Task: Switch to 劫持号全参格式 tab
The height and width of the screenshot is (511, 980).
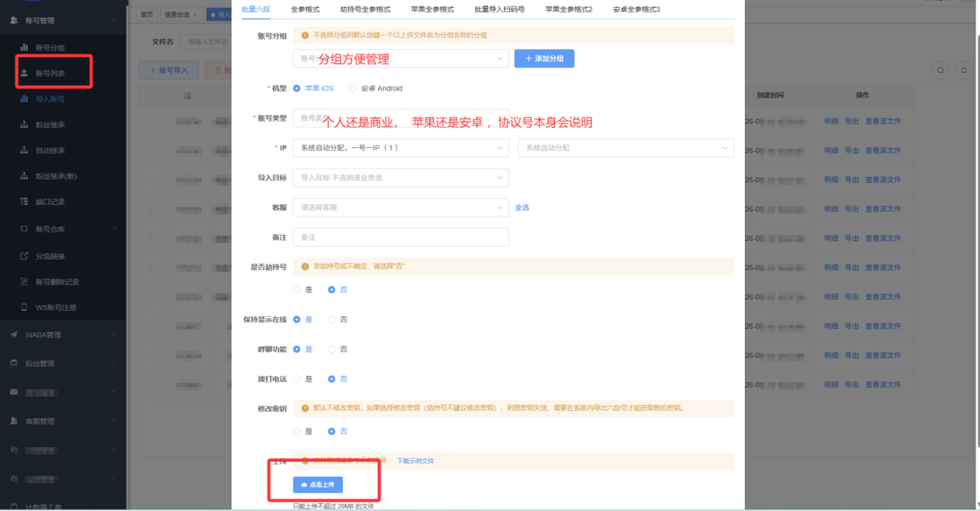Action: click(365, 9)
